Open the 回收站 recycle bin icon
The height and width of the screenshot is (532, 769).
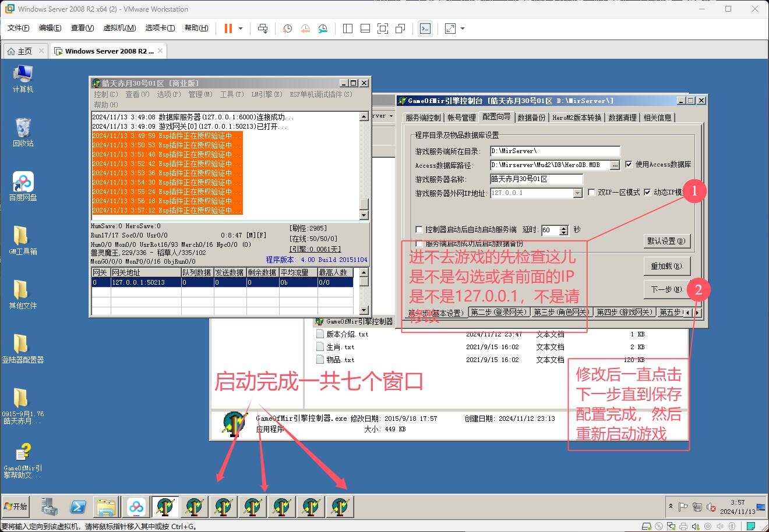23,132
